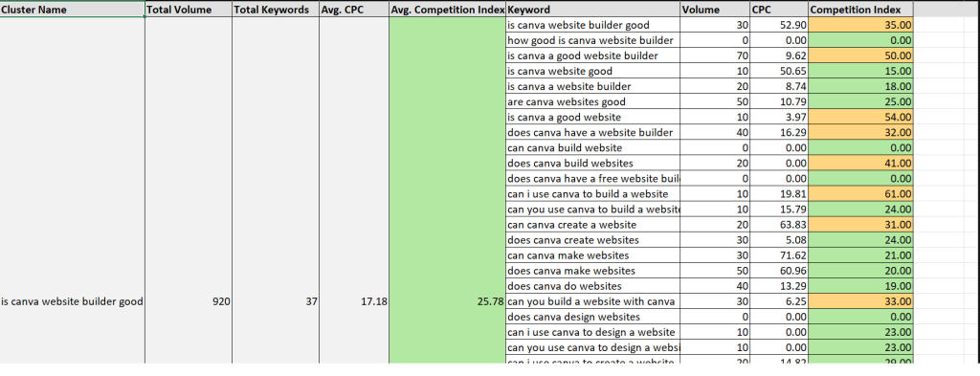Image resolution: width=980 pixels, height=376 pixels.
Task: Select keyword 'can you build a website with canva'
Action: [592, 301]
